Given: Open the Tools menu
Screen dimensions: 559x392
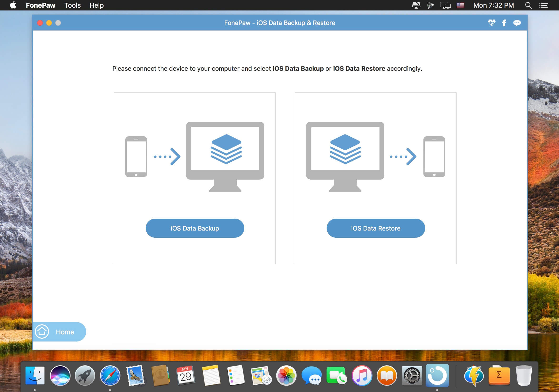Looking at the screenshot, I should pyautogui.click(x=72, y=5).
